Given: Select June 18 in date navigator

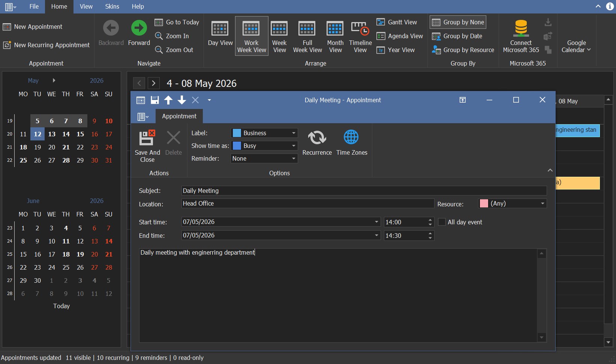Looking at the screenshot, I should coord(66,254).
